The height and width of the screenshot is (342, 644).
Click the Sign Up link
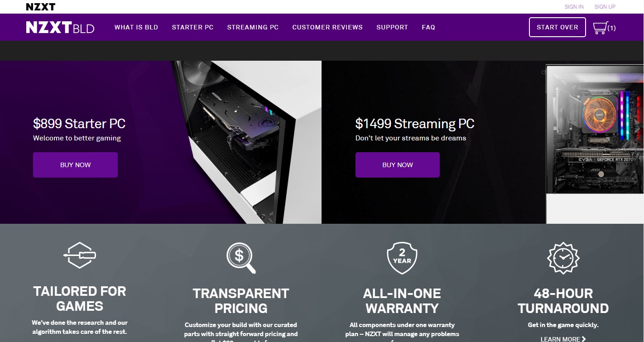(605, 7)
